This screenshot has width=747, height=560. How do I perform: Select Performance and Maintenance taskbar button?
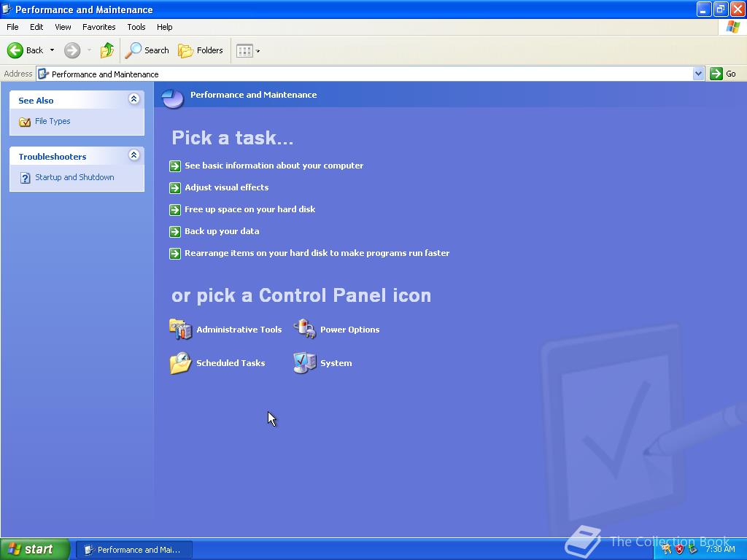[134, 550]
